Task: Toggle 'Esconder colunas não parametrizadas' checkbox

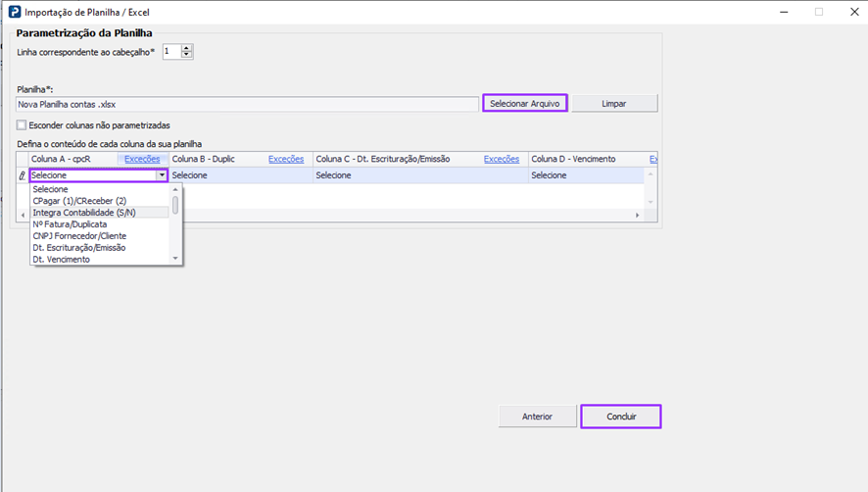Action: (x=22, y=125)
